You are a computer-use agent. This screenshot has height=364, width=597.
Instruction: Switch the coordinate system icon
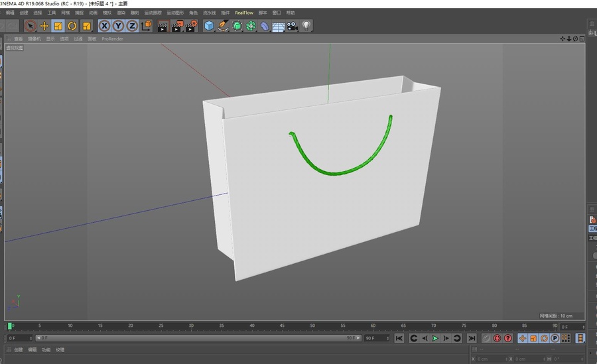click(x=146, y=26)
